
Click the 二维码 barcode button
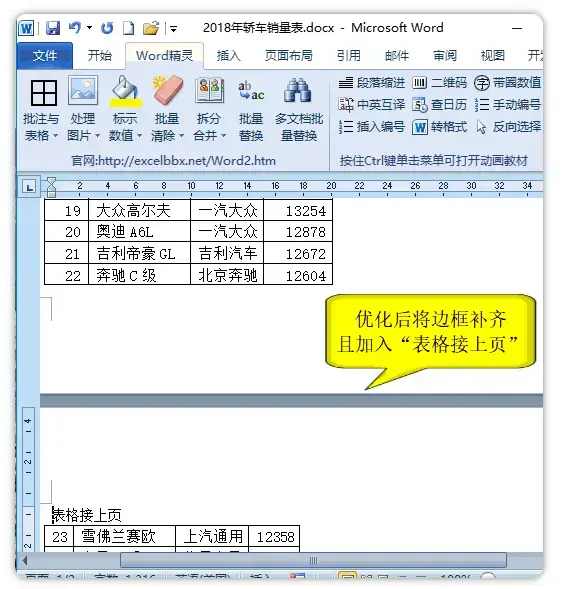[440, 83]
